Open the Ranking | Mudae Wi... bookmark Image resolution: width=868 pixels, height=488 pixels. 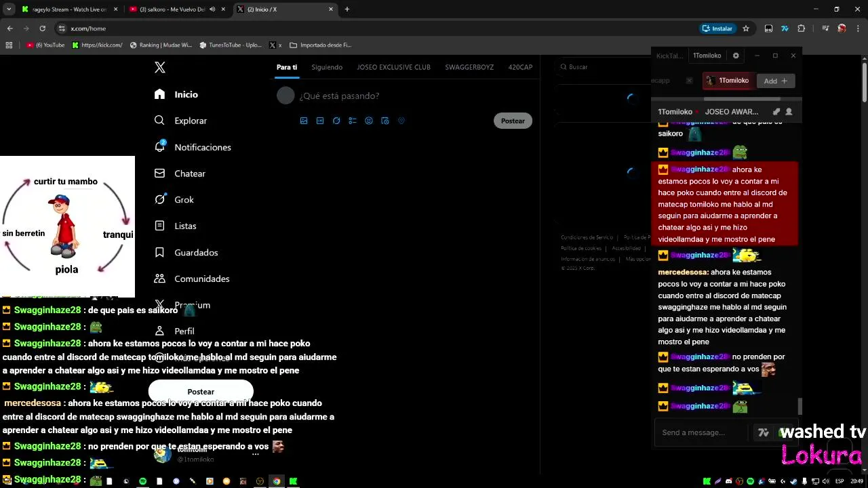coord(161,45)
